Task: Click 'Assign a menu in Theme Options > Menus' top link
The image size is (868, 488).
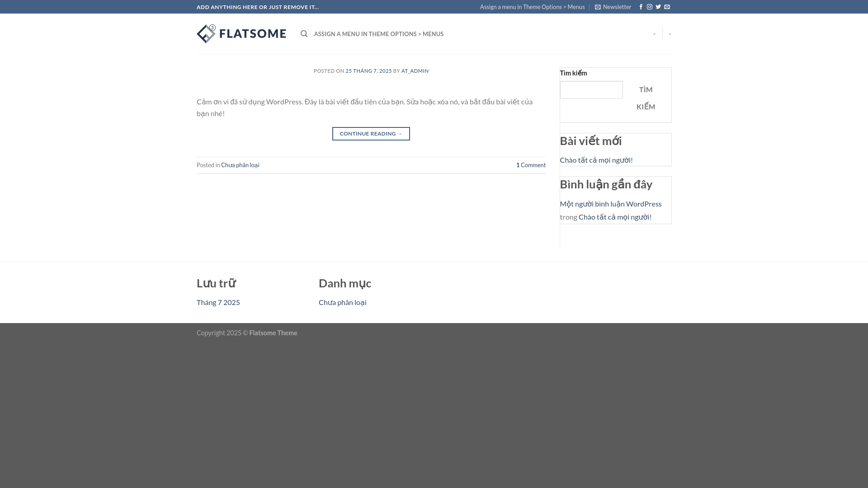Action: [532, 7]
